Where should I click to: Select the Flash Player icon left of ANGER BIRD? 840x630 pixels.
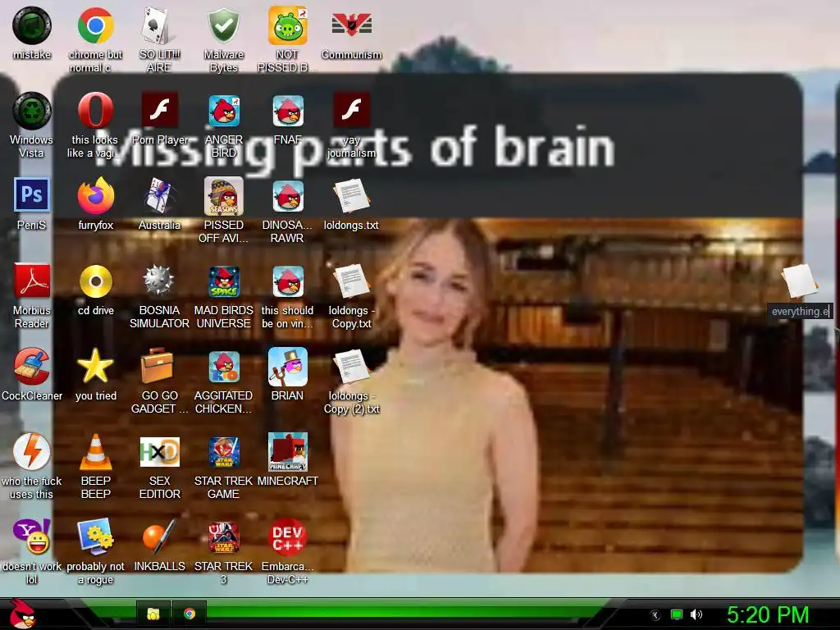coord(159,110)
